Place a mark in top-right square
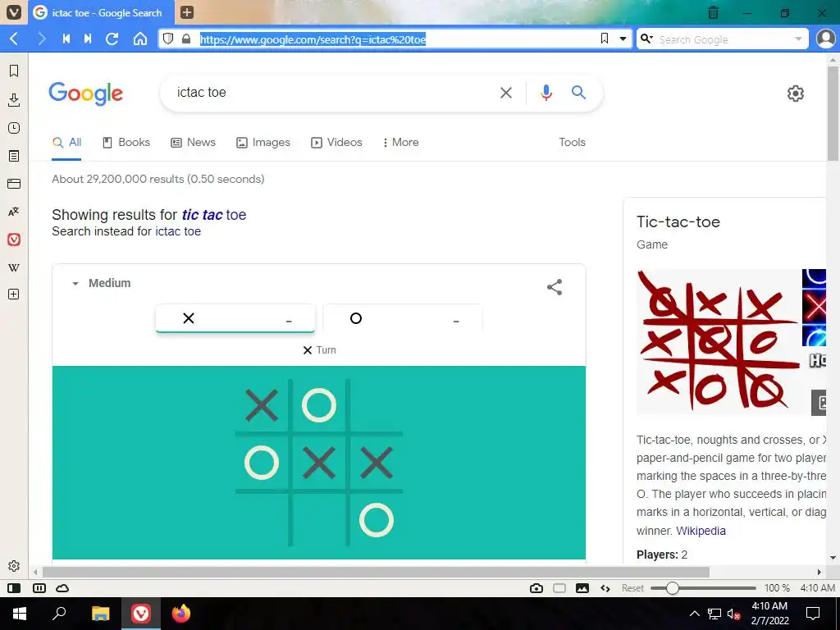Viewport: 840px width, 630px height. (377, 405)
